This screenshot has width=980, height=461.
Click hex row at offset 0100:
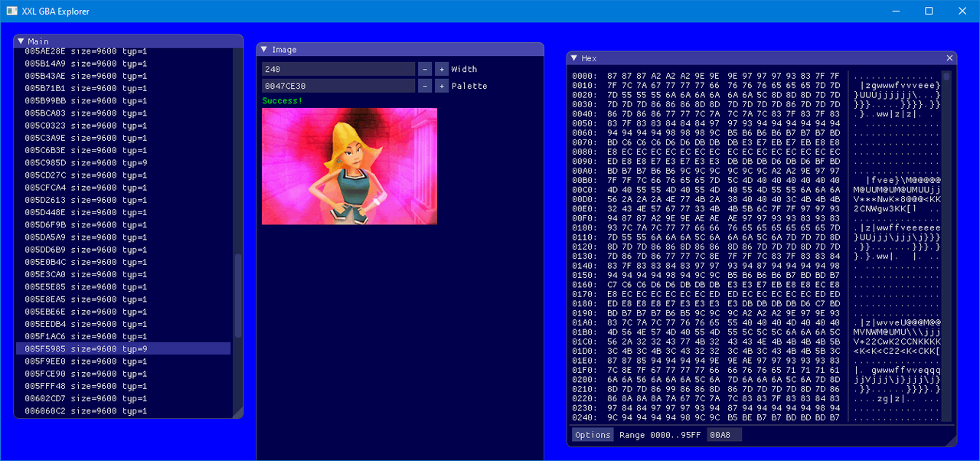pyautogui.click(x=756, y=227)
